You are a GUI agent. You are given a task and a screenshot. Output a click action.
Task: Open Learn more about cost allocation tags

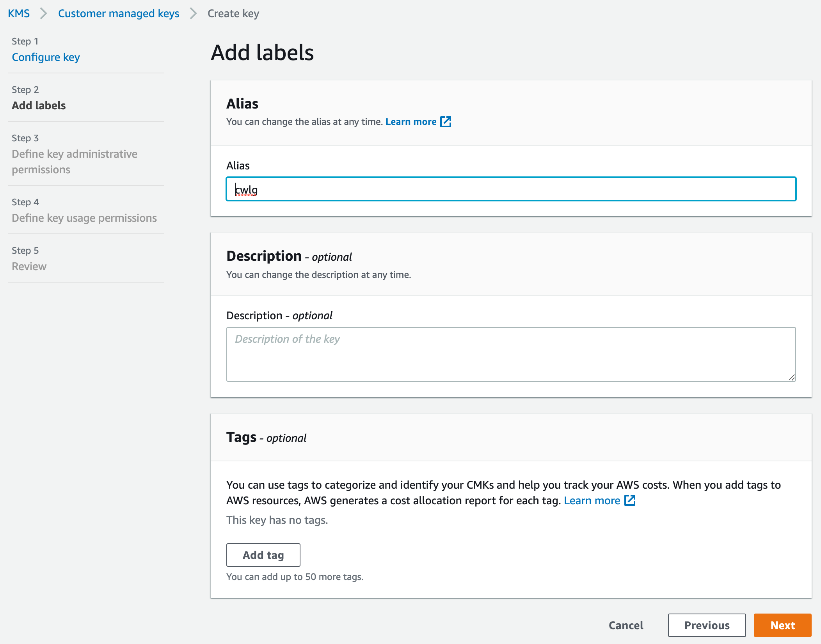pyautogui.click(x=592, y=500)
